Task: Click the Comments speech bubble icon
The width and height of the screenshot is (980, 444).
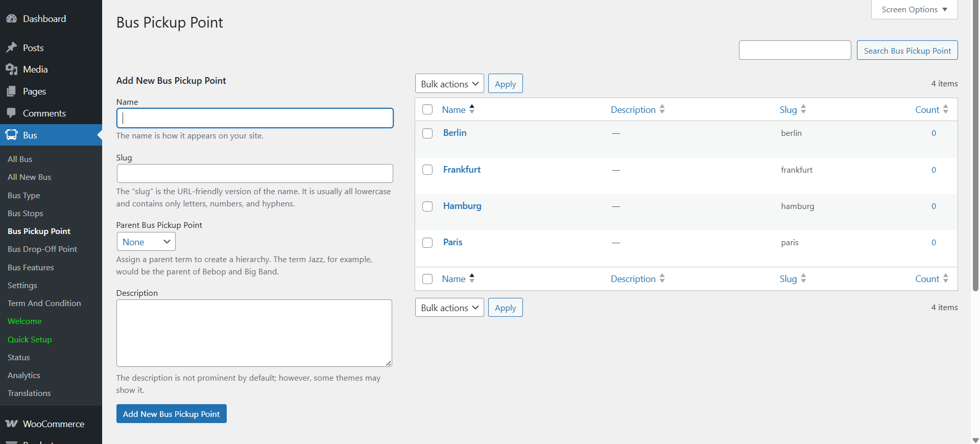Action: click(11, 113)
